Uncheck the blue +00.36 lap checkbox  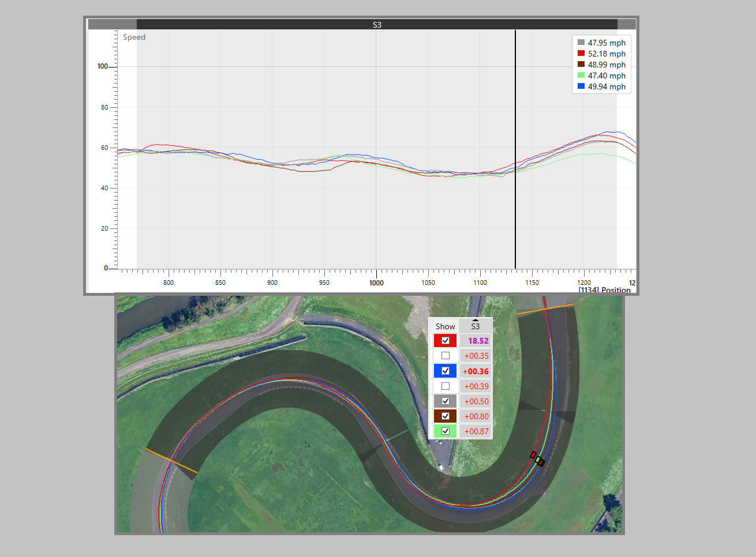(x=445, y=371)
